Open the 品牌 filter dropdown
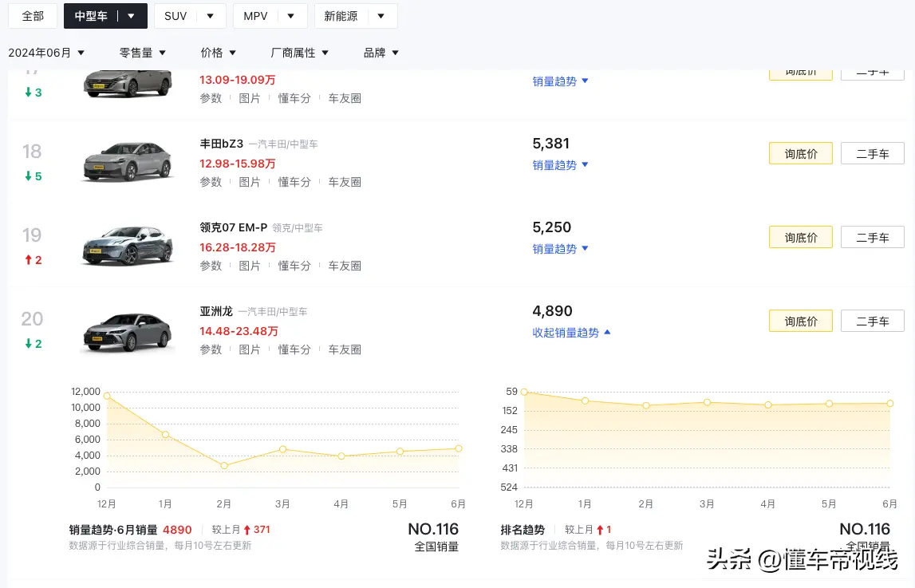This screenshot has width=915, height=588. pos(381,53)
